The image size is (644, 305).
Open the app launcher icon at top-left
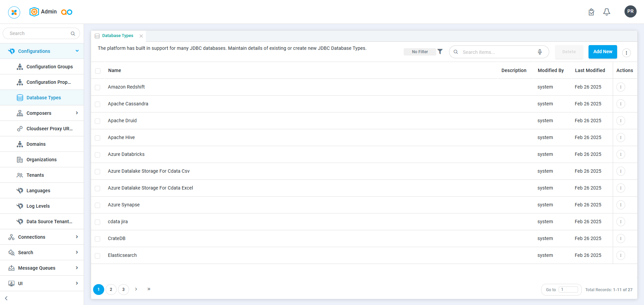(x=14, y=12)
